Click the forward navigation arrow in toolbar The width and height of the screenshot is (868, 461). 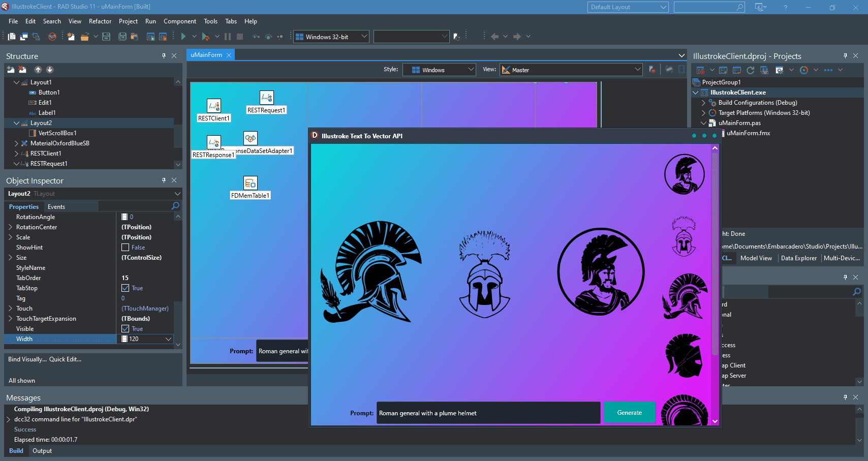[517, 37]
